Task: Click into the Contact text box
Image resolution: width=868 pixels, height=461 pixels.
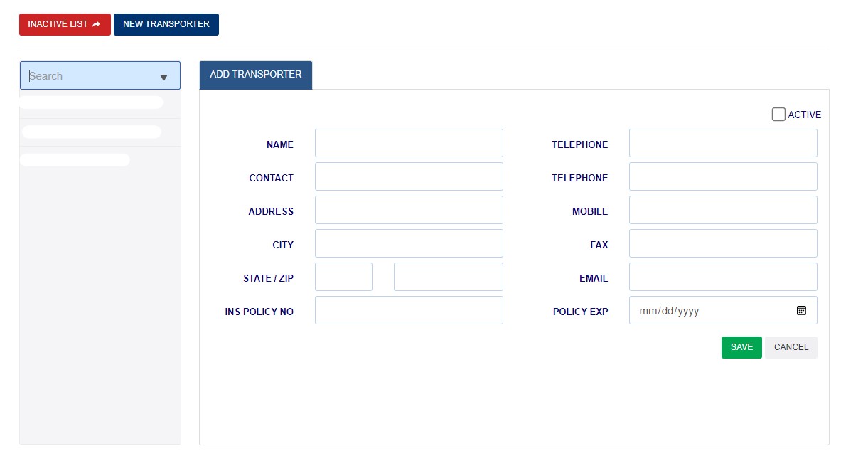Action: pos(409,176)
